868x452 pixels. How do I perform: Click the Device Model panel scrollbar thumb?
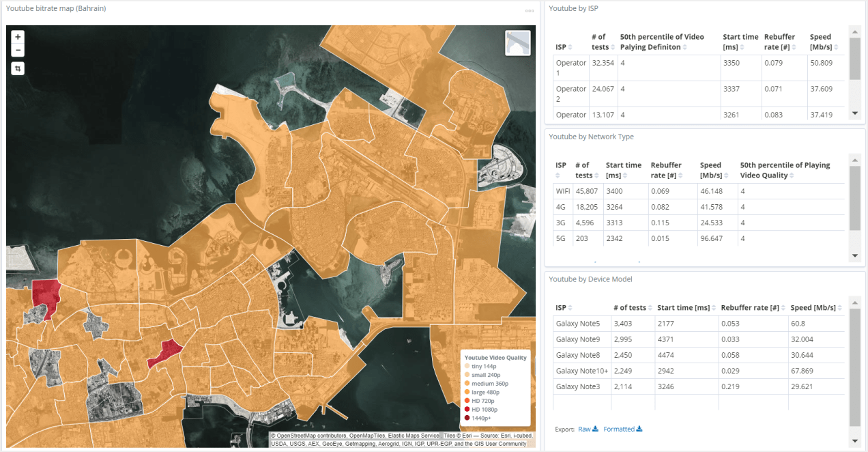pos(854,366)
